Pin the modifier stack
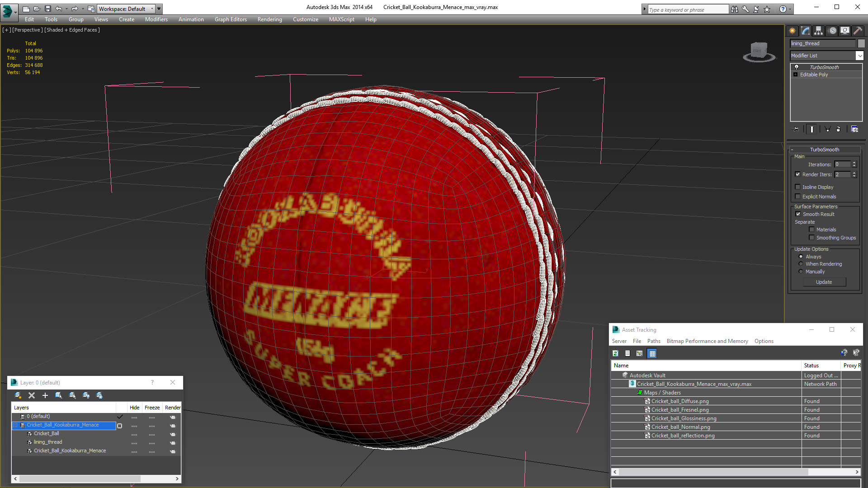The height and width of the screenshot is (488, 868). coord(796,129)
